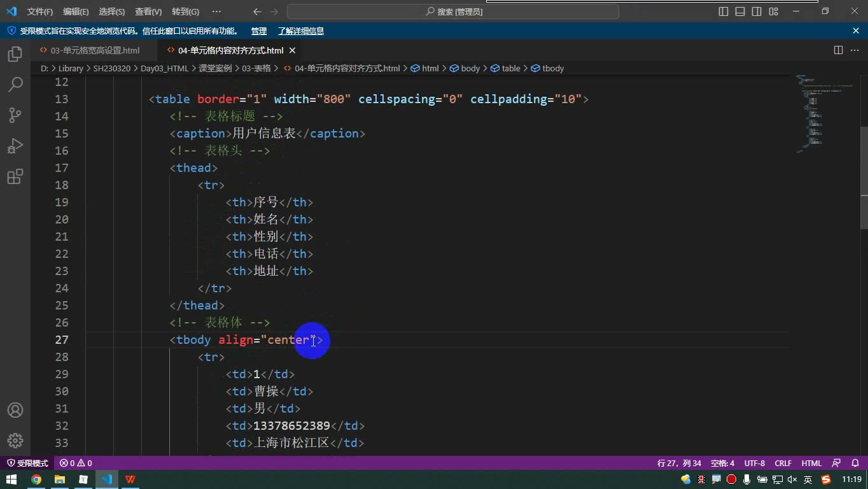868x489 pixels.
Task: Select HTML language mode in status bar
Action: click(811, 463)
